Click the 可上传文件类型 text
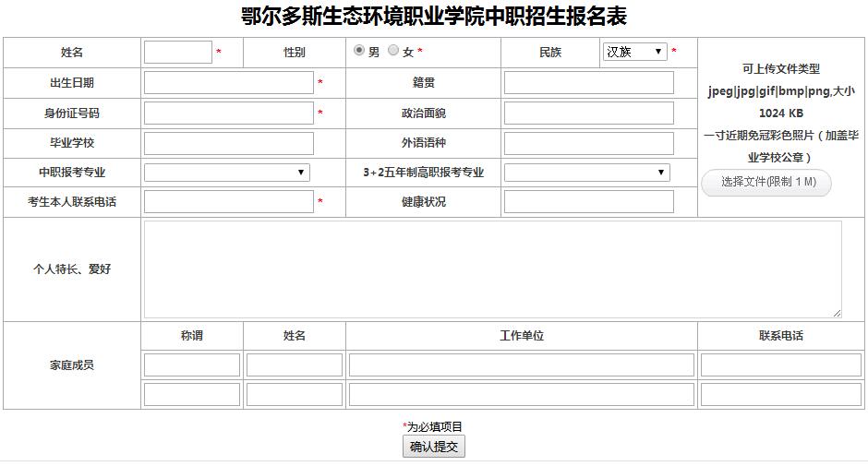Screen dimensions: 868x466 781,68
